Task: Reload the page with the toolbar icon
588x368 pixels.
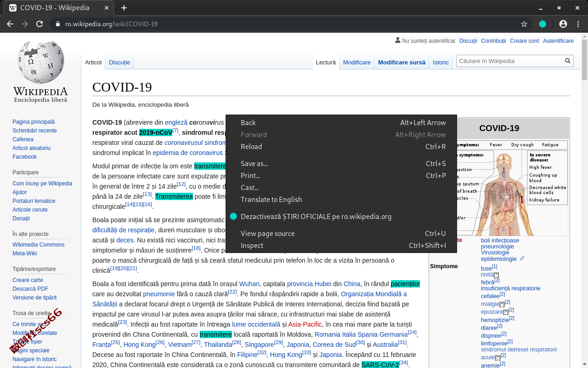Action: [x=40, y=24]
